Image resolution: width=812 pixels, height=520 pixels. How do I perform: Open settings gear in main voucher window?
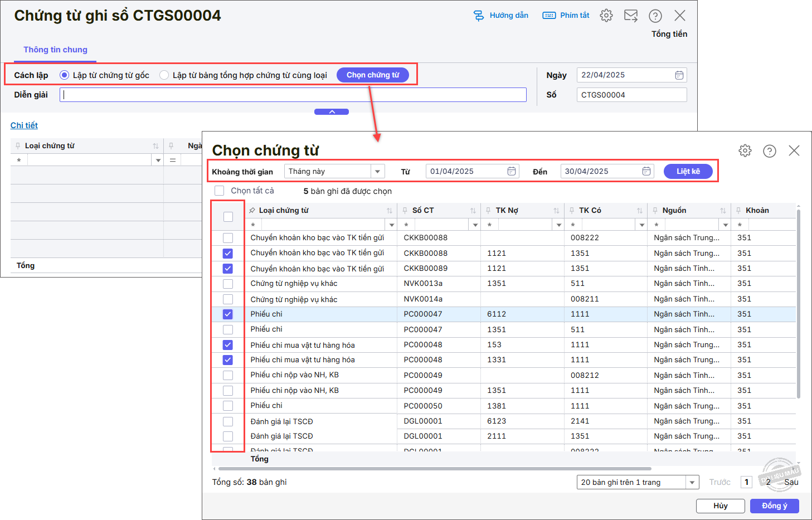606,16
